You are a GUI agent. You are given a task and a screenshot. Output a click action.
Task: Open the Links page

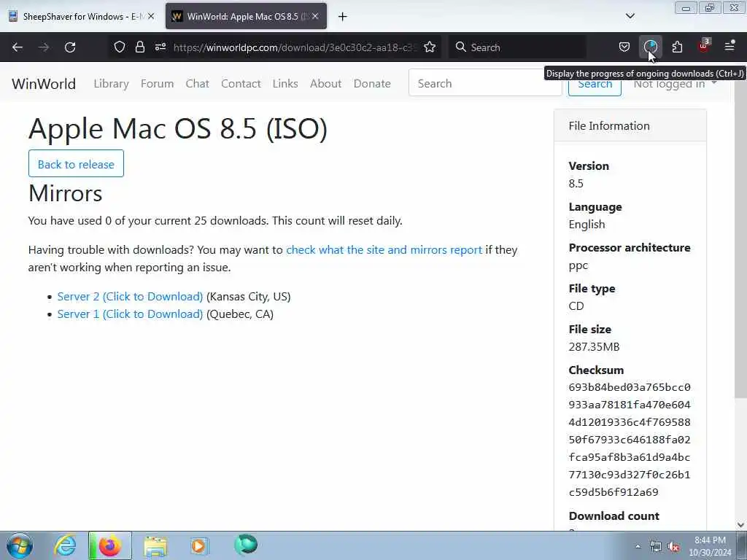click(x=285, y=84)
